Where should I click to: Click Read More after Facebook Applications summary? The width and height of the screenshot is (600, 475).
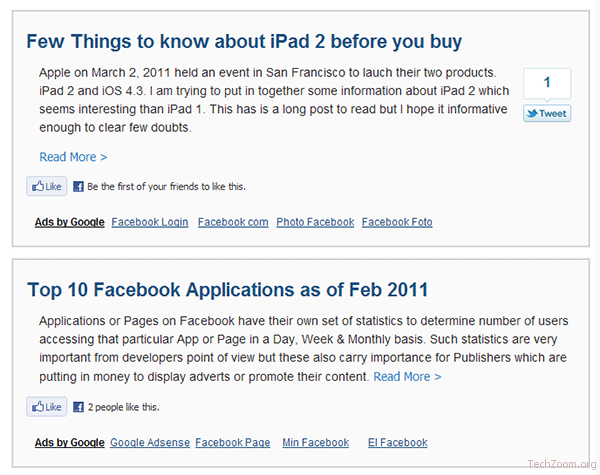(407, 377)
